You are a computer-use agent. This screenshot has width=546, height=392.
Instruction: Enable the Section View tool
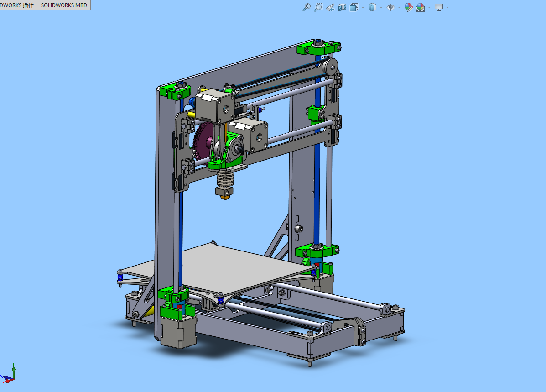click(342, 7)
